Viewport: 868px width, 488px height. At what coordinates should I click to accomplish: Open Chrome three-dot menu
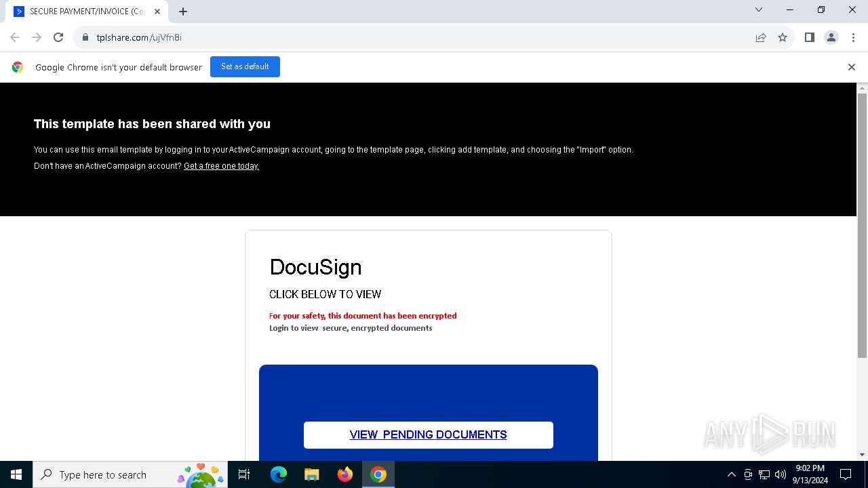pyautogui.click(x=853, y=37)
